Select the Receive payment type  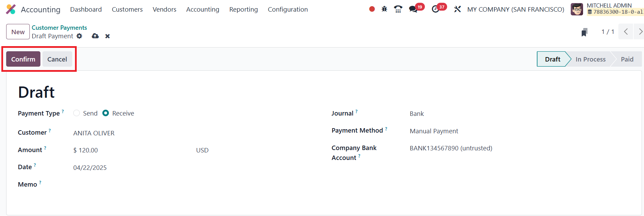(106, 113)
